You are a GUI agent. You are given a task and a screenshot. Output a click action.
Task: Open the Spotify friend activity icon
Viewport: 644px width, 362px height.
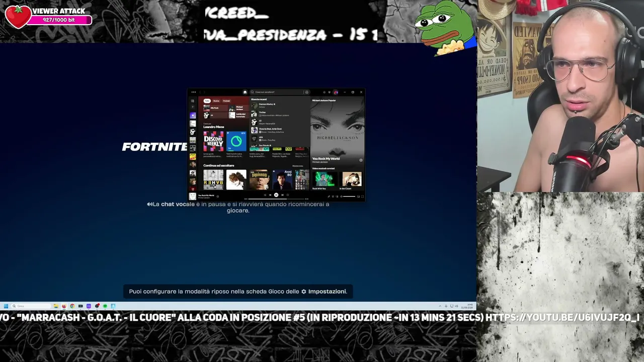330,92
